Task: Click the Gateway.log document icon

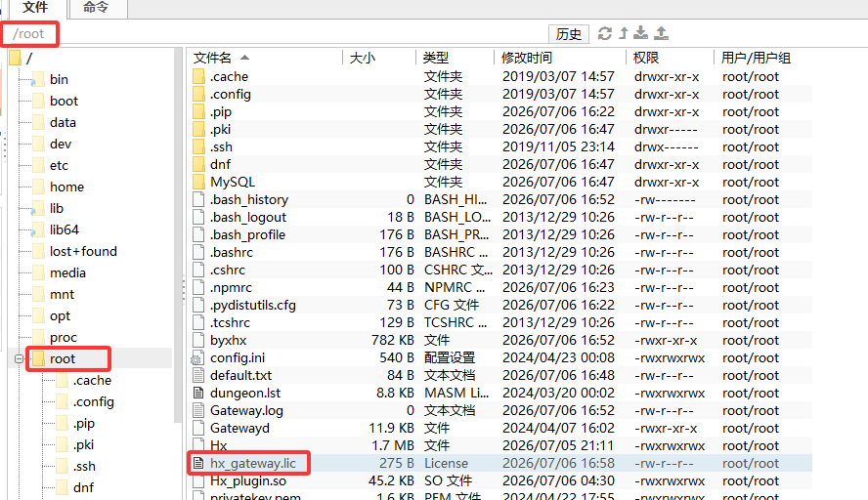Action: coord(198,411)
